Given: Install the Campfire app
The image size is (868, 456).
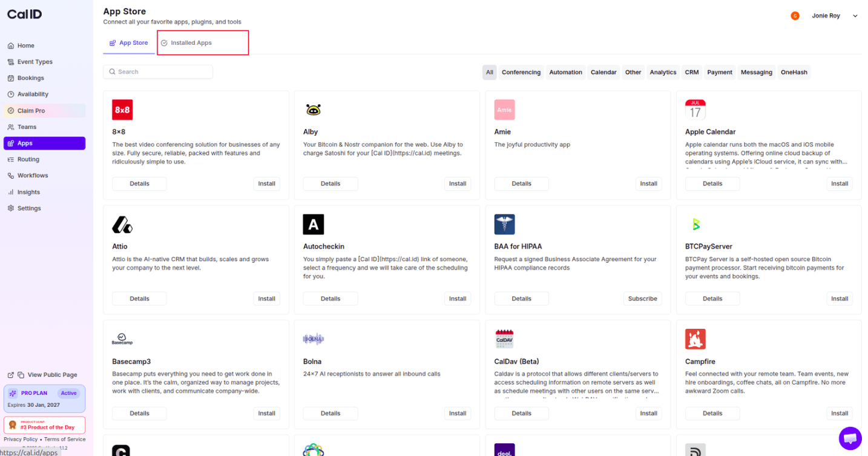Looking at the screenshot, I should click(840, 414).
